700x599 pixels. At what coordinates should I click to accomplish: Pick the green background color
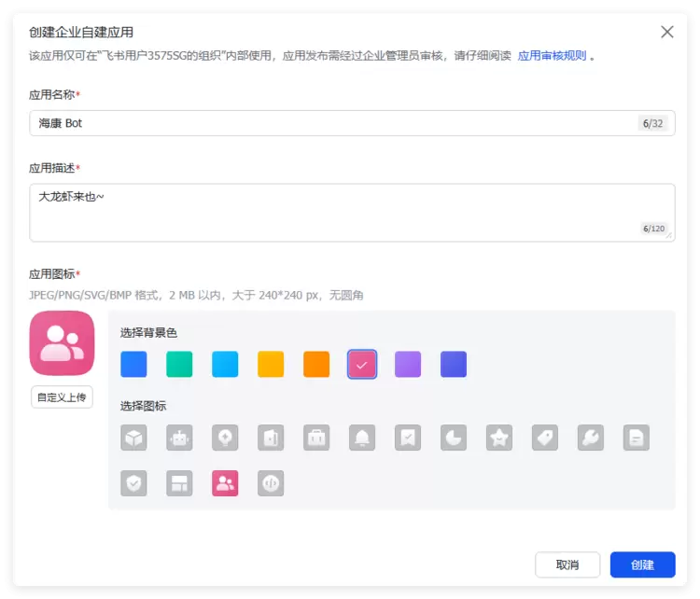(179, 364)
